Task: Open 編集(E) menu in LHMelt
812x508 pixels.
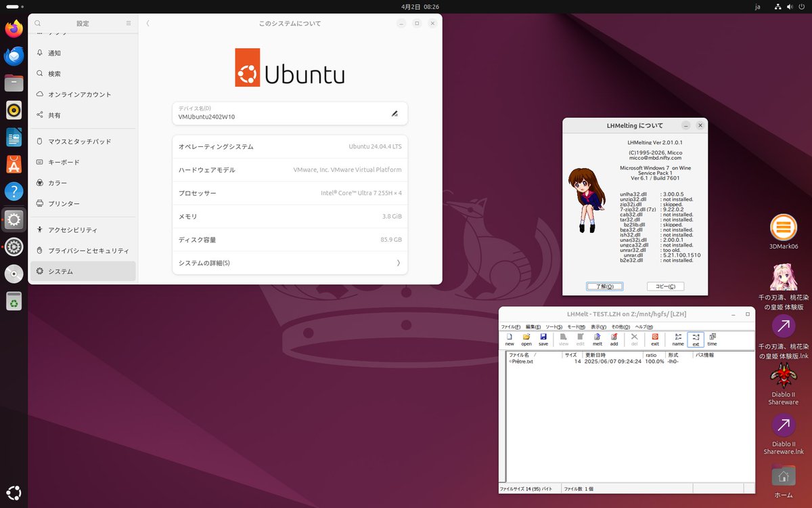Action: [x=534, y=326]
